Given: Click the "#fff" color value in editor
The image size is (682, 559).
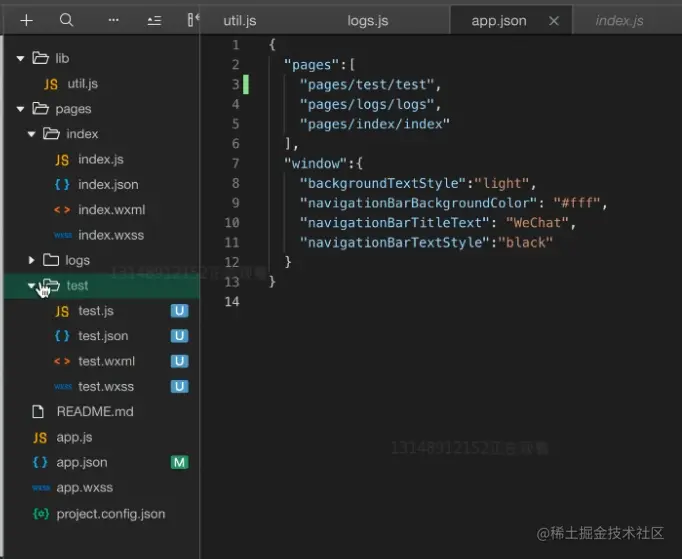Looking at the screenshot, I should click(577, 203).
